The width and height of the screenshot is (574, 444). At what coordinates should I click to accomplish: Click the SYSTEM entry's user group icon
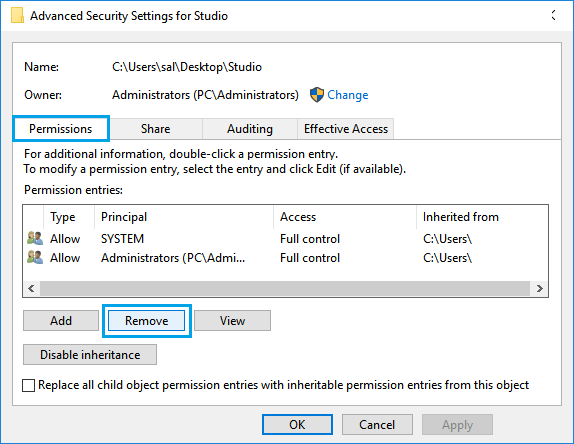pyautogui.click(x=35, y=238)
